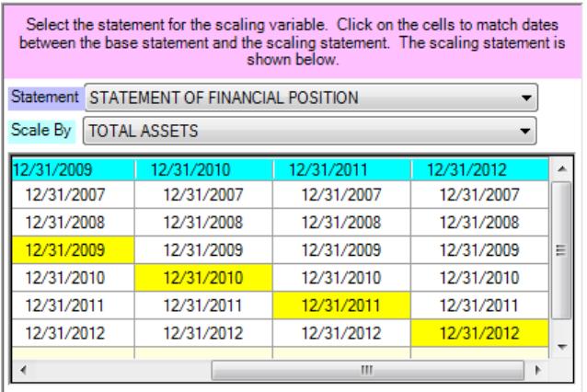This screenshot has width=587, height=392.
Task: Click the horizontal scrollbar right arrow
Action: [538, 370]
